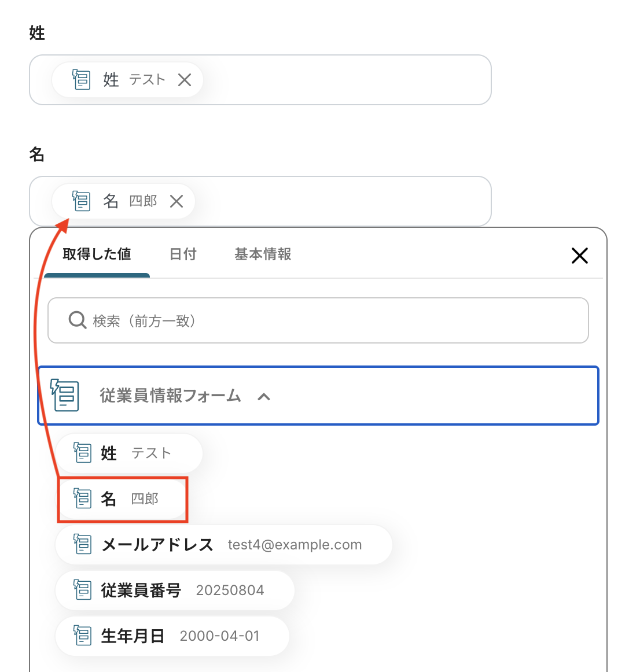Click the form icon in 姓 field chip

[81, 79]
